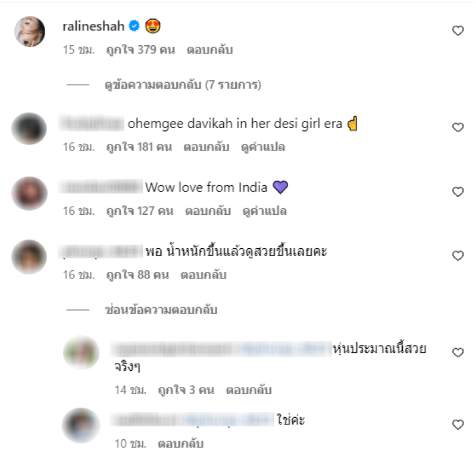476x469 pixels.
Task: Open ralineshah's profile picture
Action: pyautogui.click(x=30, y=32)
